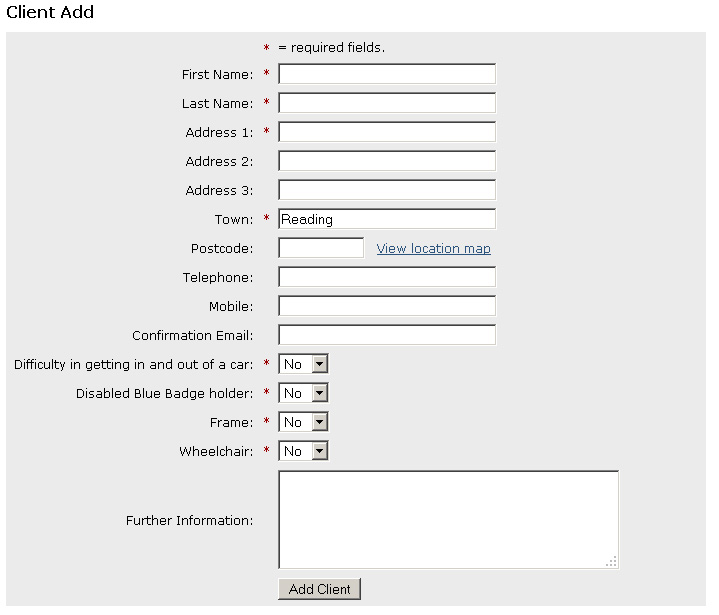The width and height of the screenshot is (719, 615).
Task: Open the car difficulty dropdown
Action: (x=303, y=364)
